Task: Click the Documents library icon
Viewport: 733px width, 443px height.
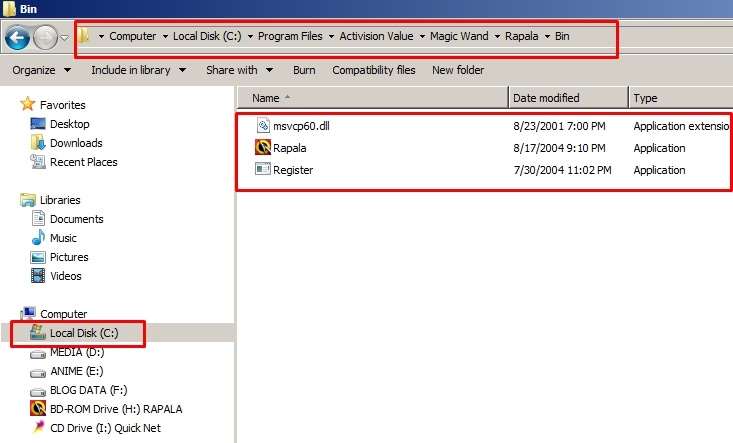Action: pyautogui.click(x=38, y=218)
